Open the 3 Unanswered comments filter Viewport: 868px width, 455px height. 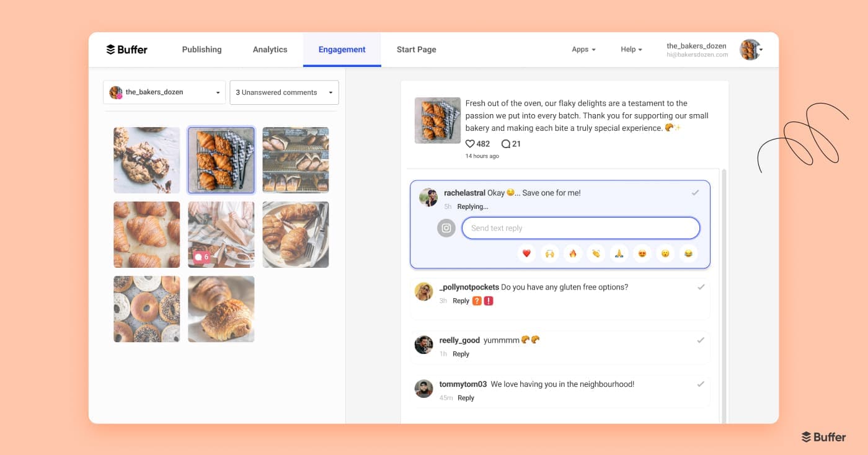point(284,92)
